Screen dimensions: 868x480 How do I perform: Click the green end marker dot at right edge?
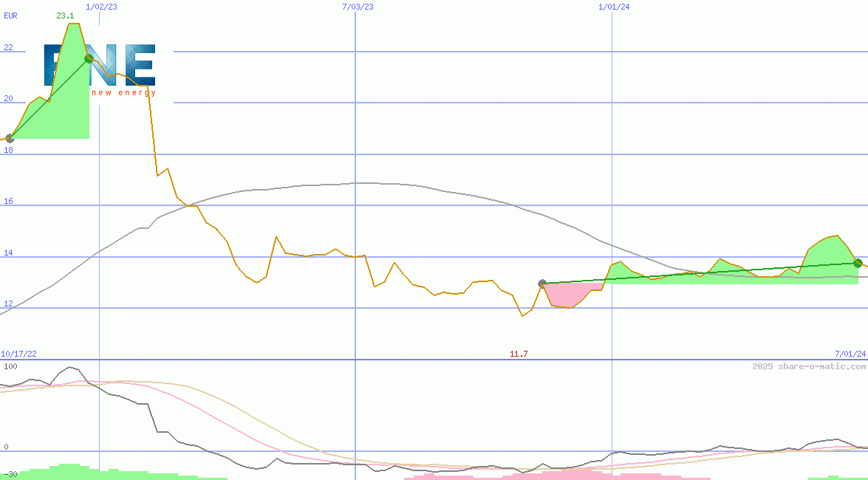pos(858,263)
